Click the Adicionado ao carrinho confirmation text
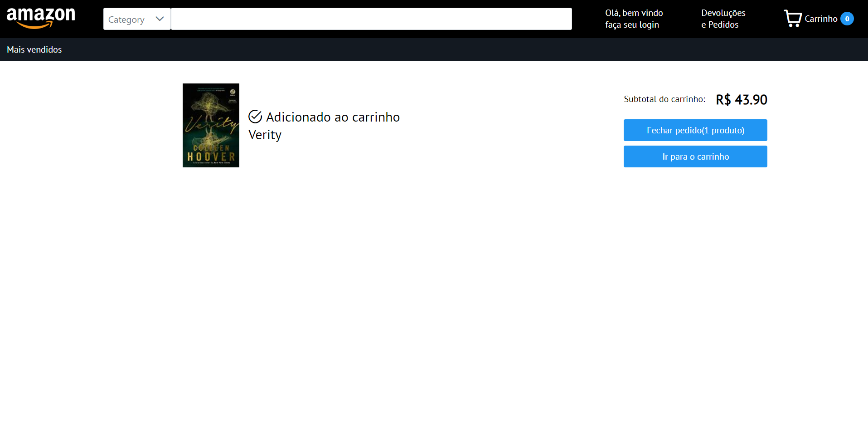The width and height of the screenshot is (868, 425). (333, 117)
